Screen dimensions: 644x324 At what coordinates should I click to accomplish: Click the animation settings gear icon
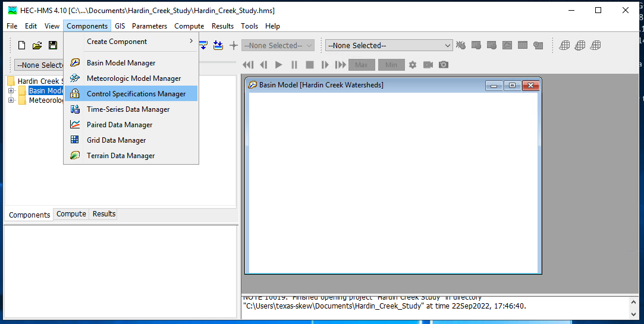click(x=412, y=65)
